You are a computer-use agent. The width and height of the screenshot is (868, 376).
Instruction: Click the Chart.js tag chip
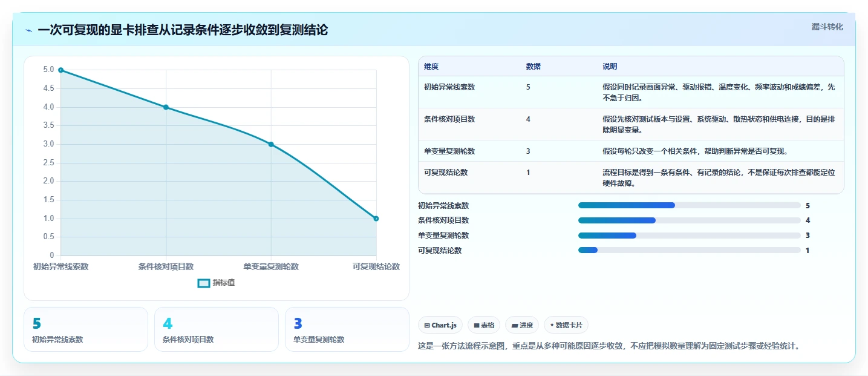(x=440, y=325)
